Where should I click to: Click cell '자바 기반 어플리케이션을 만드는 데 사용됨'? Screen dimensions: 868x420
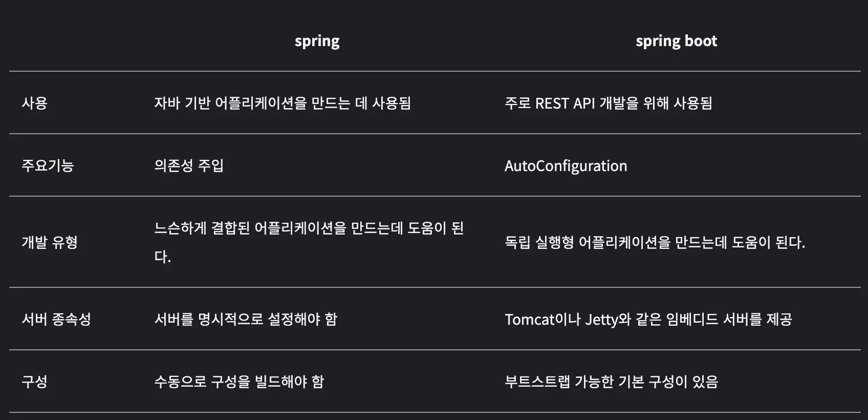[283, 103]
